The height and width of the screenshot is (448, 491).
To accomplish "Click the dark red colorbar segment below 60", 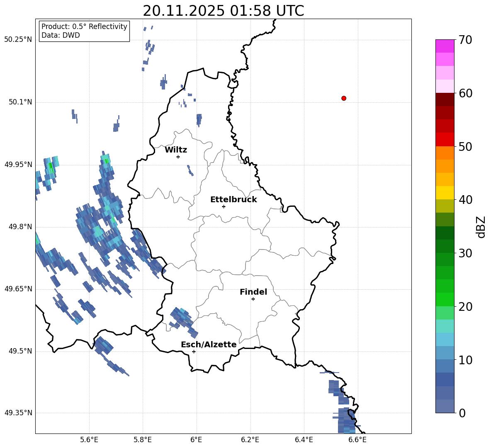I will 445,99.
